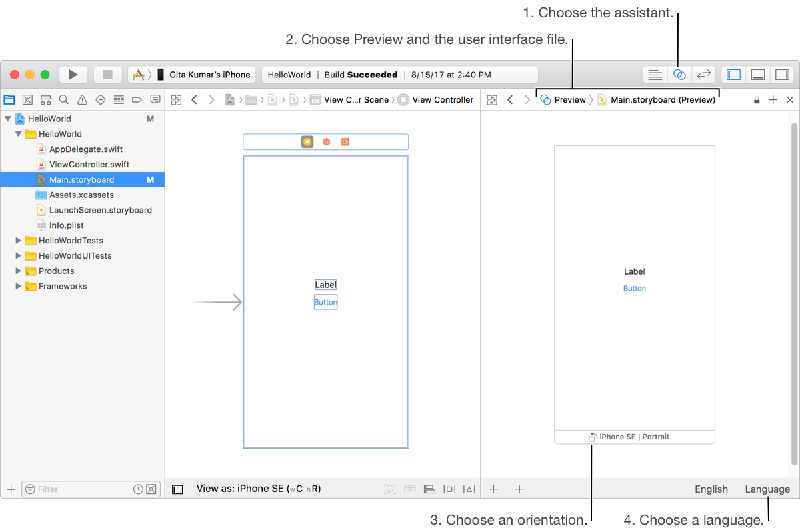The height and width of the screenshot is (532, 800).
Task: Open the Debug navigator
Action: [119, 100]
